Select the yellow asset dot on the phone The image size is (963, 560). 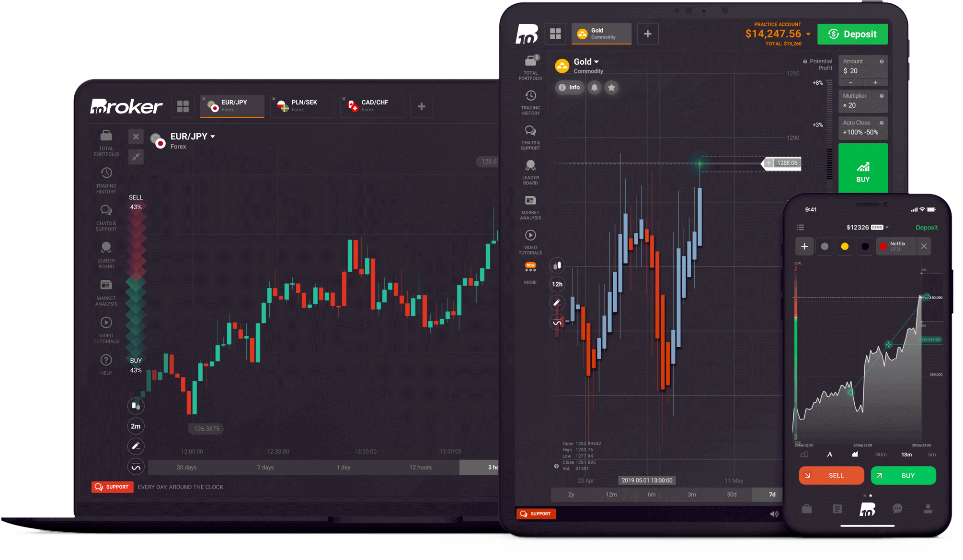point(845,246)
